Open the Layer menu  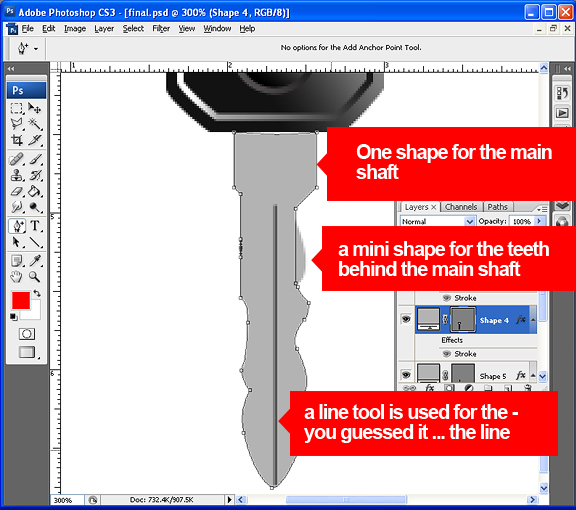104,28
